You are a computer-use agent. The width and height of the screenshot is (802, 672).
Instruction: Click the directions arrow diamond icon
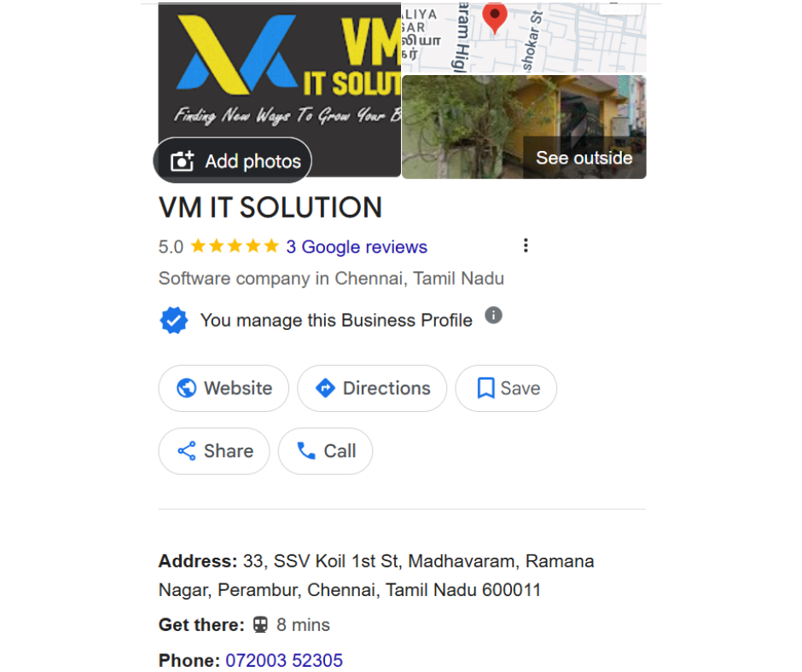(x=325, y=388)
